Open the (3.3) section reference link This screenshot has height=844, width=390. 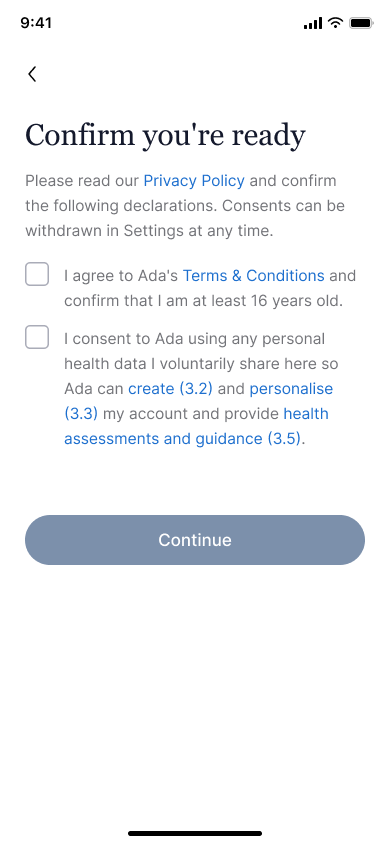pos(81,413)
